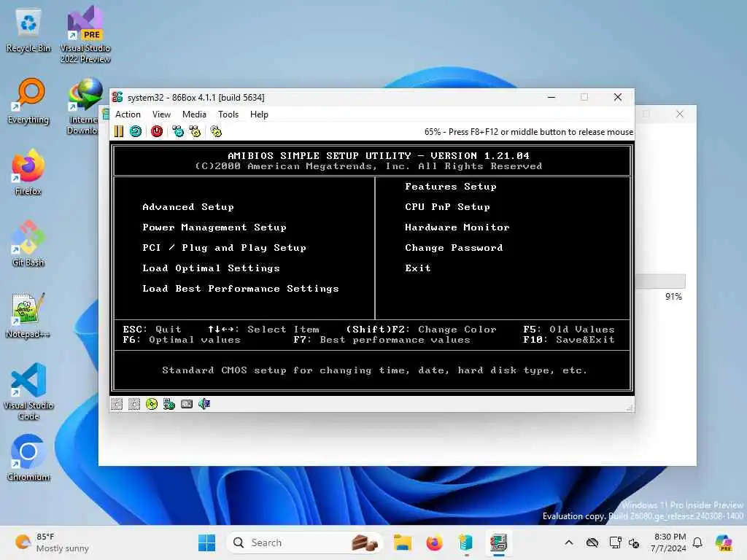
Task: Open the Help menu
Action: 259,114
